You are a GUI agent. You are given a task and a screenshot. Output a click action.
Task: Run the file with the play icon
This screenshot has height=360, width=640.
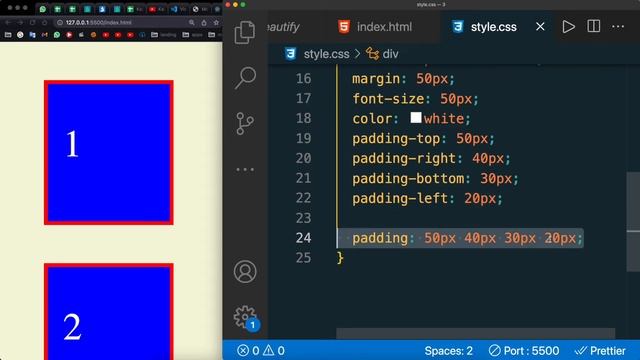568,27
